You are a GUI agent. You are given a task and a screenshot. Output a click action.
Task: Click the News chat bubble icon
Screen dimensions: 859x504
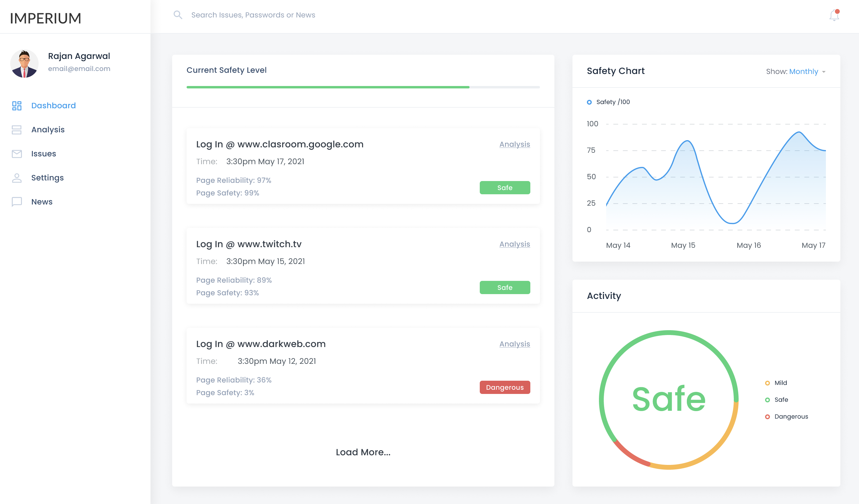(17, 202)
